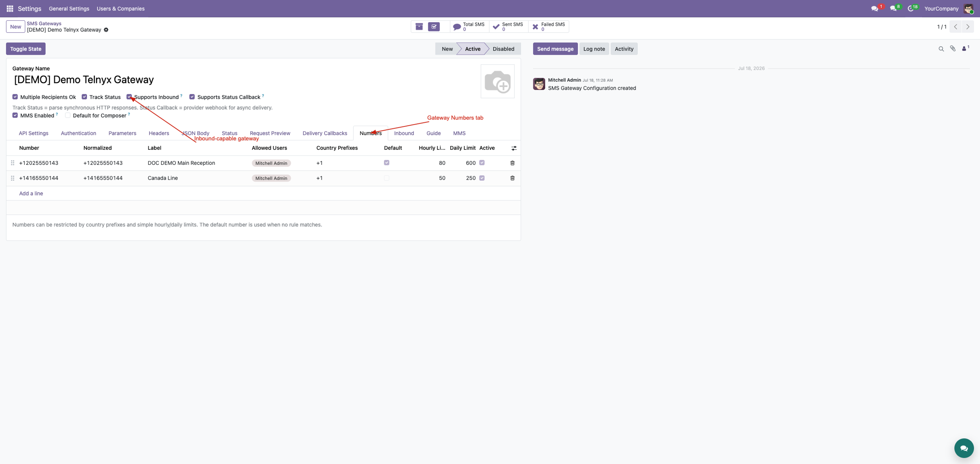Open conversations icon with badge 8
This screenshot has height=464, width=980.
894,8
